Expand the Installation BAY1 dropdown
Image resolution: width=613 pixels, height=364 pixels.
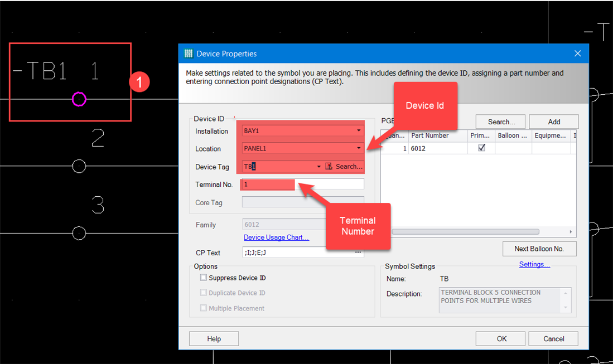coord(359,130)
